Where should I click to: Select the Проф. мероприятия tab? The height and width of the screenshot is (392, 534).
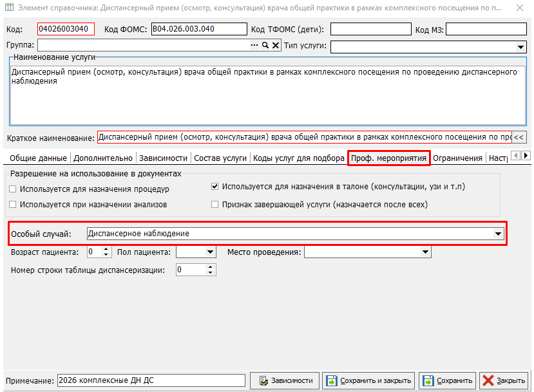(x=388, y=158)
